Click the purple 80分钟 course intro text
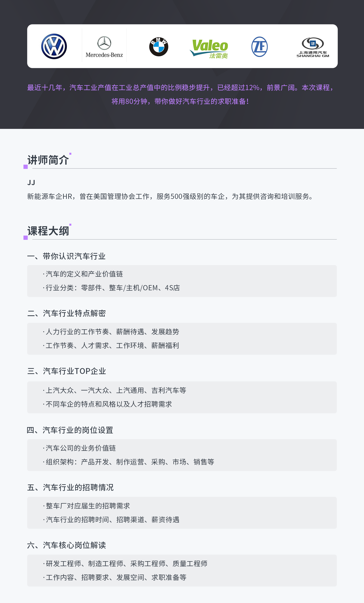This screenshot has width=364, height=603. [x=180, y=101]
